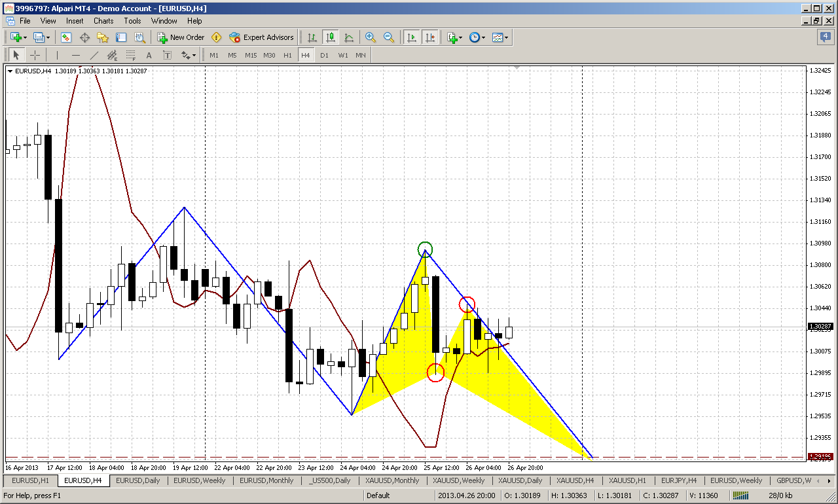This screenshot has height=504, width=838.
Task: Toggle the Data Window crosshair icon
Action: pyautogui.click(x=84, y=37)
